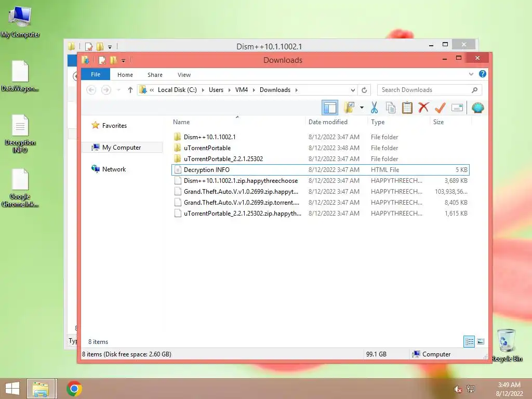
Task: Select the Decryption INFO desktop icon
Action: coord(20,134)
